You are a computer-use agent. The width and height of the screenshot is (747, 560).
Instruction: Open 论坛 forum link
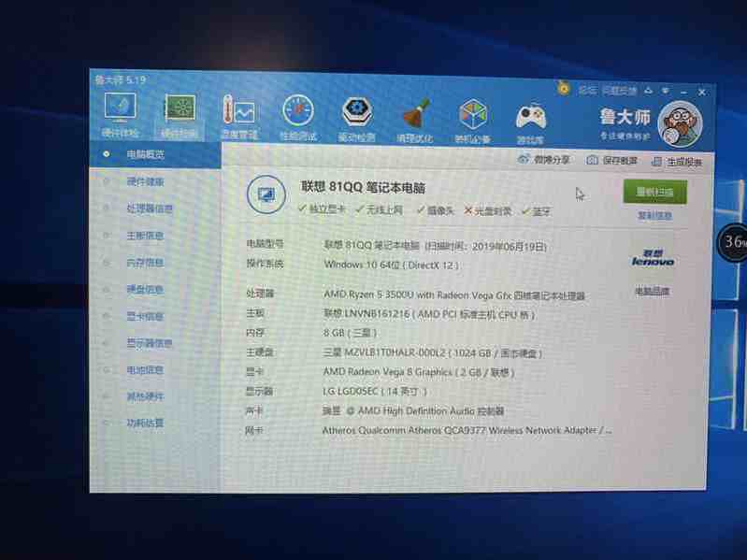[x=587, y=89]
